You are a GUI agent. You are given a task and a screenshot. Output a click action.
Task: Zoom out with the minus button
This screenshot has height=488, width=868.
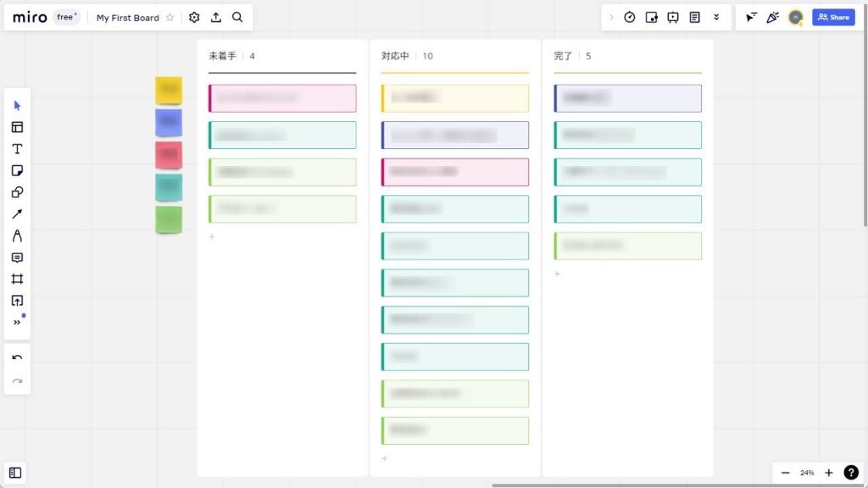[785, 473]
